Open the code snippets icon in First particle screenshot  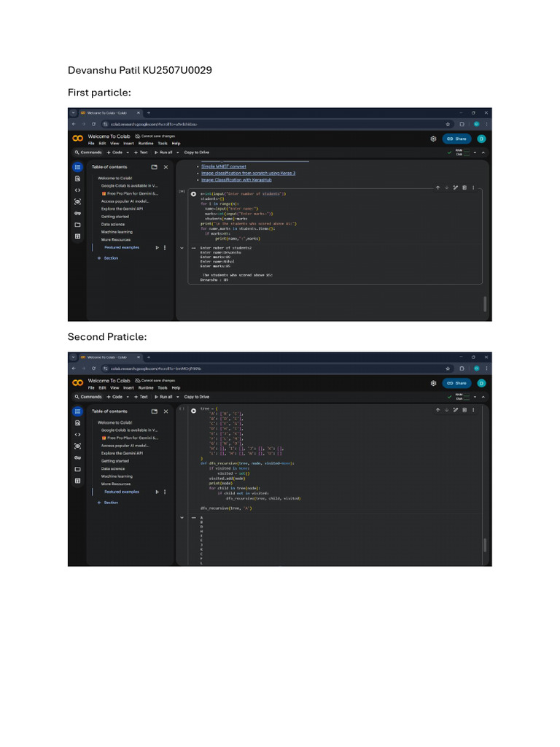tap(77, 190)
